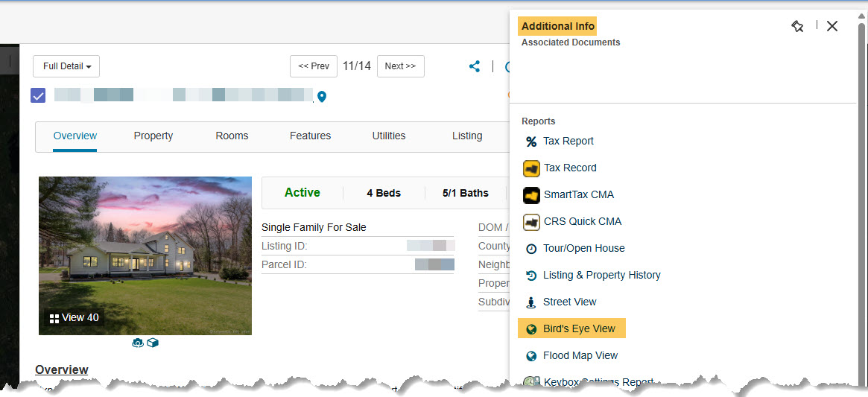Image resolution: width=868 pixels, height=397 pixels.
Task: Click the 4 Beds text
Action: point(384,193)
